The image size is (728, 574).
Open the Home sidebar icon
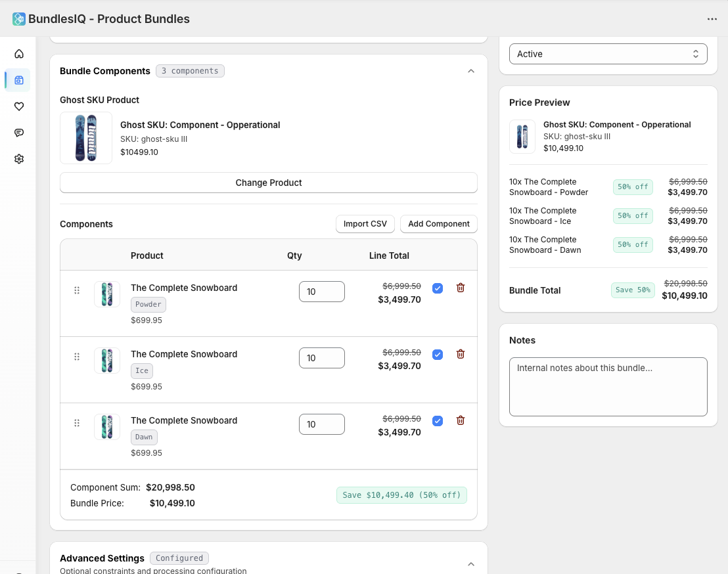[18, 54]
